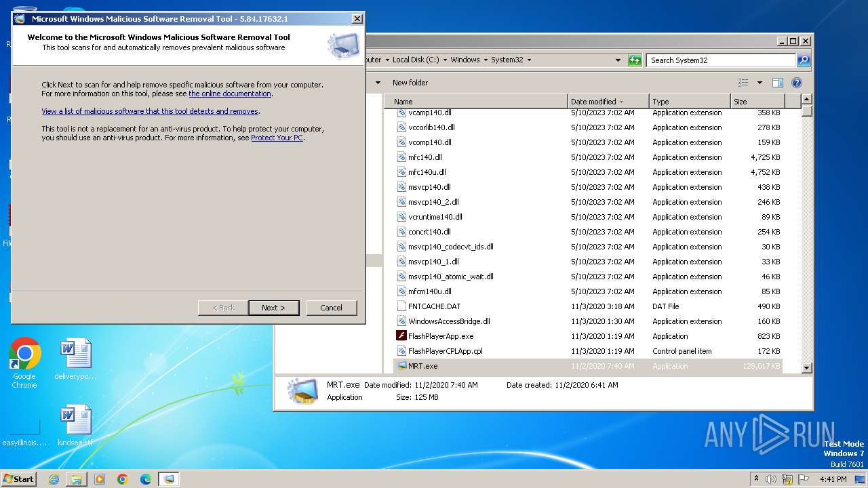The image size is (868, 488).
Task: Open the address bar history dropdown
Action: [618, 60]
